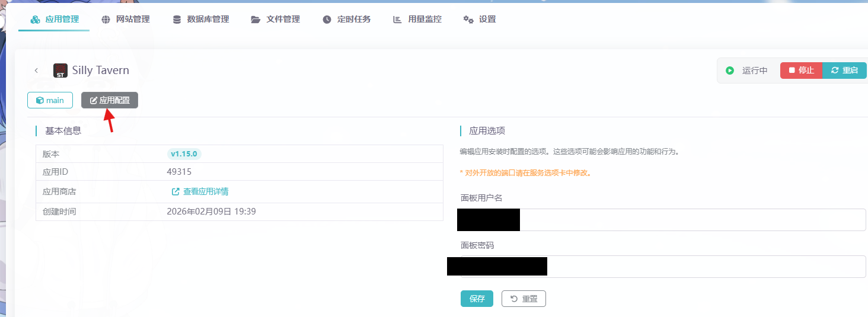Restart the app with 重启 button
Image resolution: width=868 pixels, height=317 pixels.
click(x=845, y=71)
